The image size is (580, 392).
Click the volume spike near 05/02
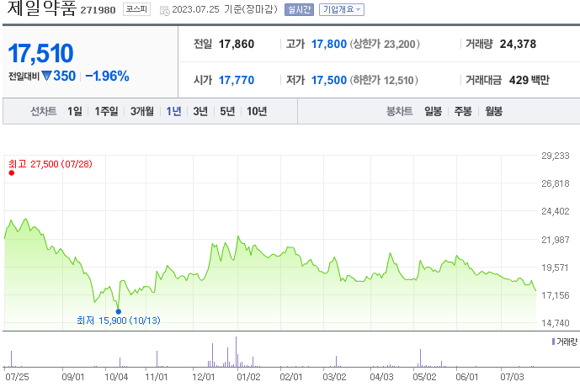(420, 358)
